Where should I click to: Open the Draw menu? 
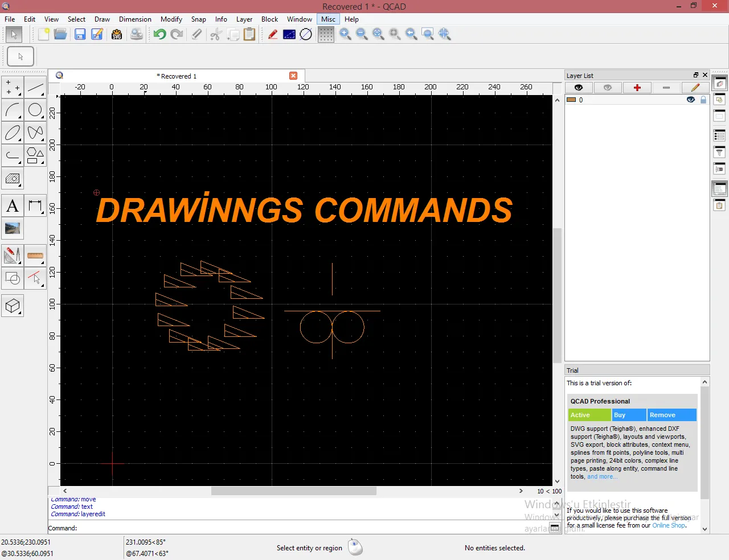(102, 19)
